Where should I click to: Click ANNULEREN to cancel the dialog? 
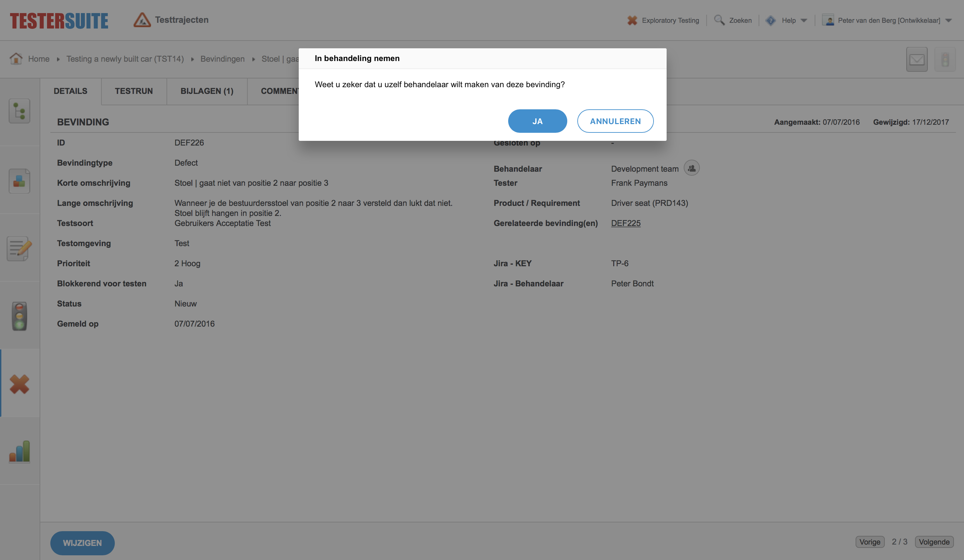(615, 121)
